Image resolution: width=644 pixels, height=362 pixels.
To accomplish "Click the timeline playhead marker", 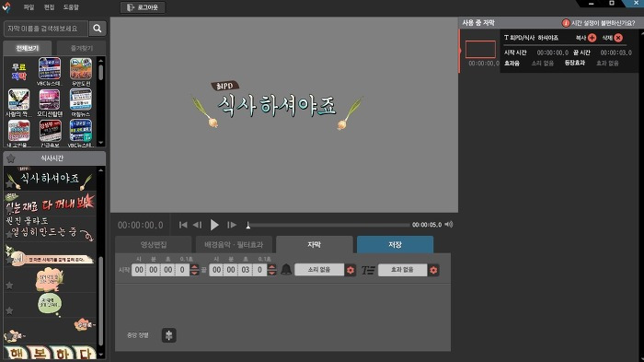I will coord(248,225).
